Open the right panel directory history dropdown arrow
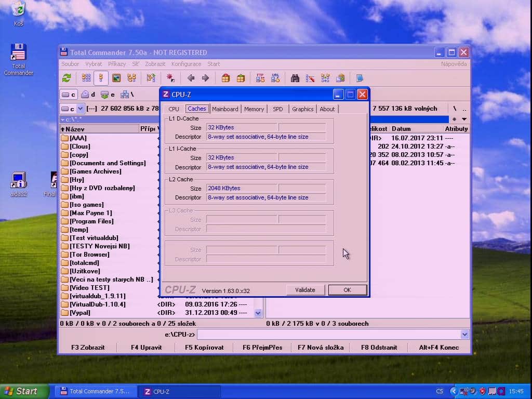This screenshot has width=532, height=399. [464, 119]
